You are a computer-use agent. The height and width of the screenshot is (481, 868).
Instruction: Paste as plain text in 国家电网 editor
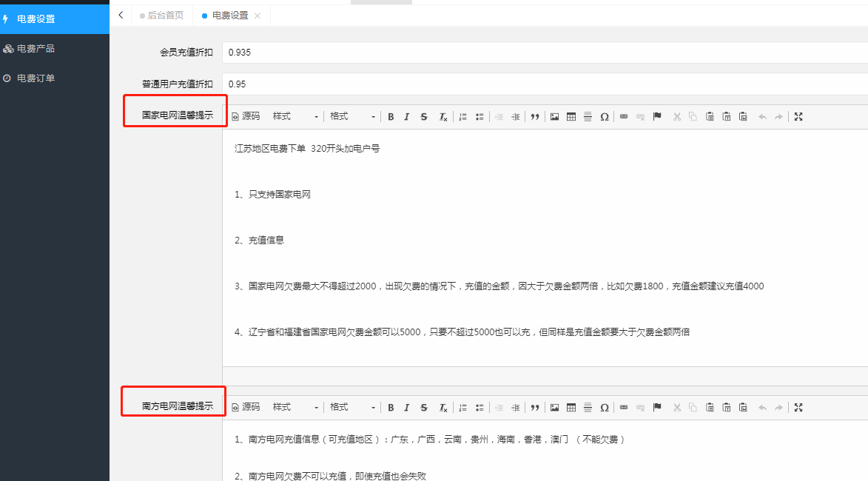726,117
